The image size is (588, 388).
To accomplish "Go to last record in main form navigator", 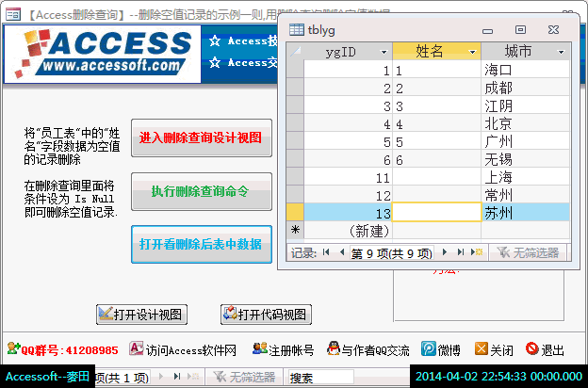I will 177,377.
